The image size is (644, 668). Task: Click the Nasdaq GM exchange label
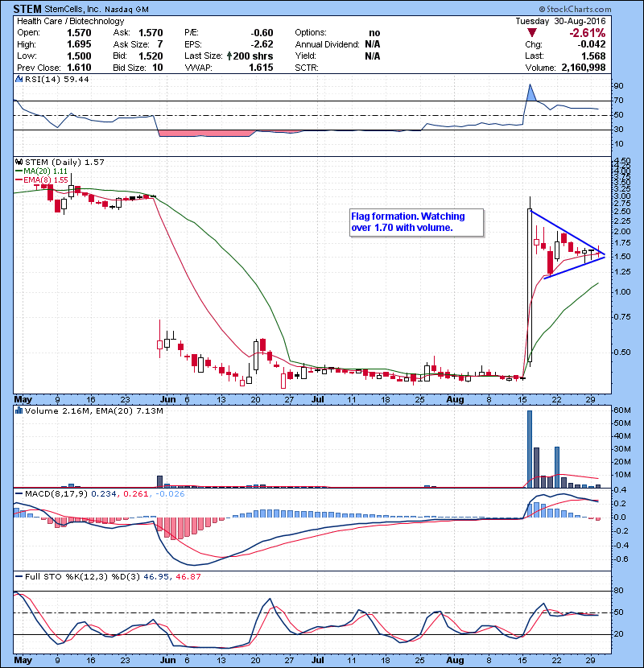click(127, 10)
